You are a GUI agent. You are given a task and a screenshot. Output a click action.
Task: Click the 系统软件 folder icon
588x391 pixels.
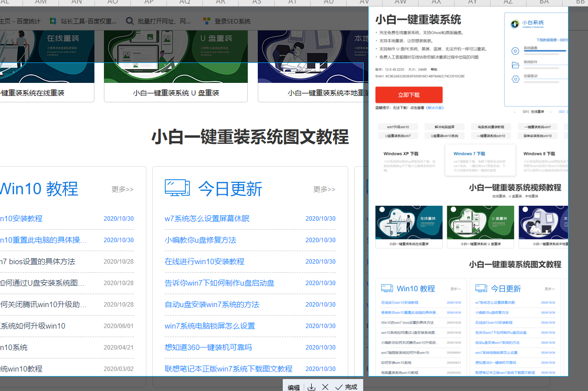click(516, 65)
